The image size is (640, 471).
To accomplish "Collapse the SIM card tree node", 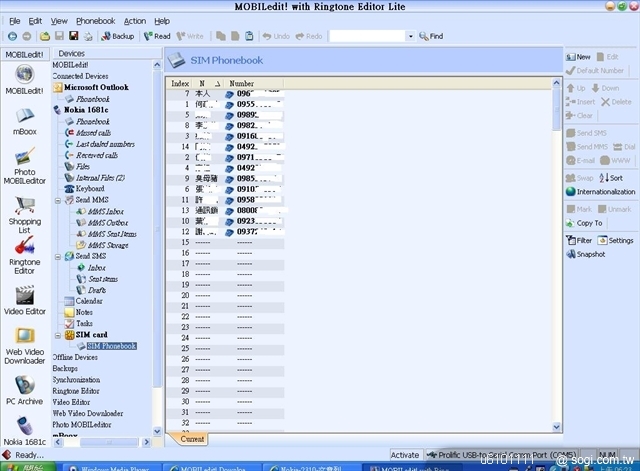I will pos(58,335).
